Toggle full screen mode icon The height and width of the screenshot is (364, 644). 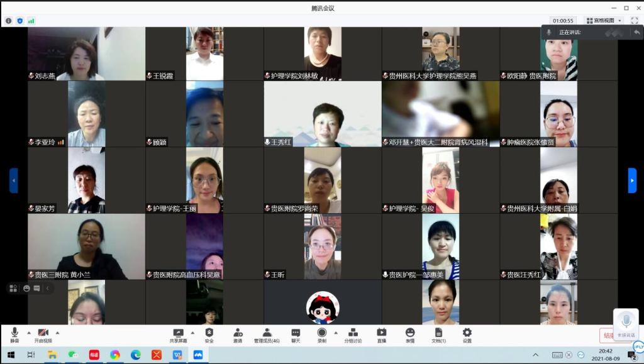[634, 21]
